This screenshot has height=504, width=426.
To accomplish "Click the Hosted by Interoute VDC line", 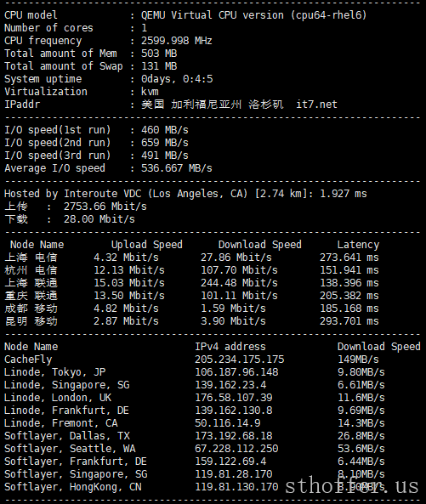I will click(x=185, y=194).
